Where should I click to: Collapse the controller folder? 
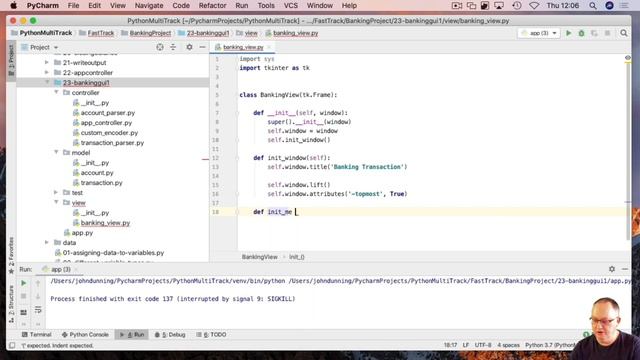pyautogui.click(x=56, y=93)
